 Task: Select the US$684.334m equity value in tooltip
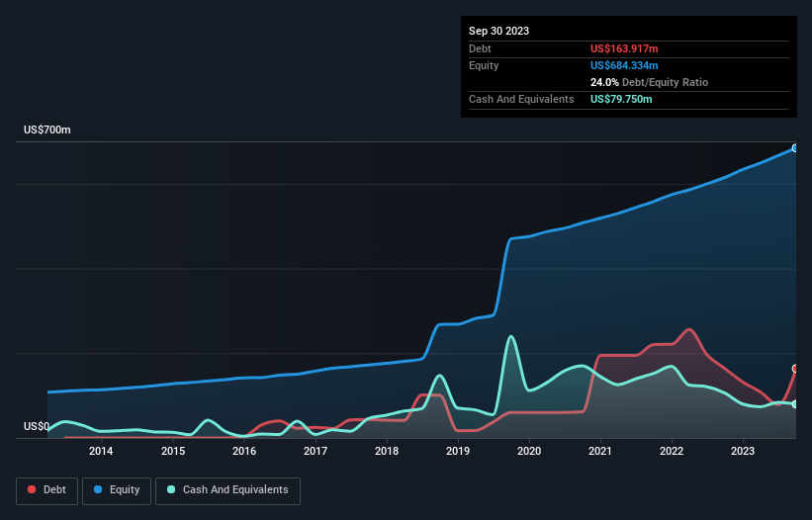(x=624, y=65)
